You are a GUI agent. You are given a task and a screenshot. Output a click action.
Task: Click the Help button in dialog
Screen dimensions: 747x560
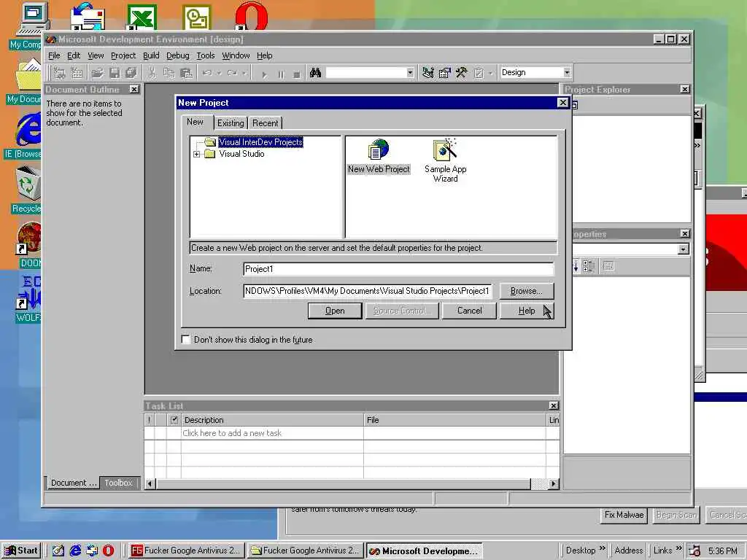tap(527, 311)
